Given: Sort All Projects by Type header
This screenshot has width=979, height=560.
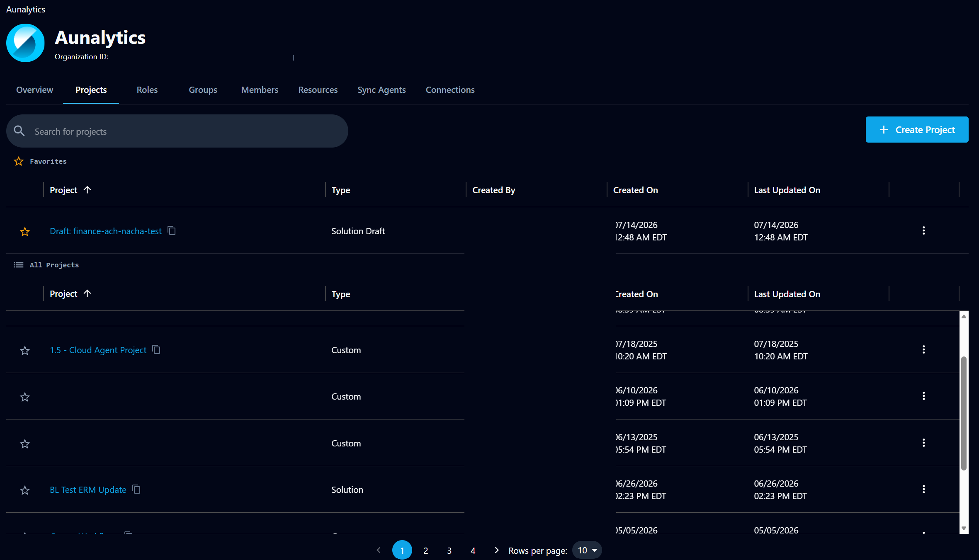Looking at the screenshot, I should (340, 294).
